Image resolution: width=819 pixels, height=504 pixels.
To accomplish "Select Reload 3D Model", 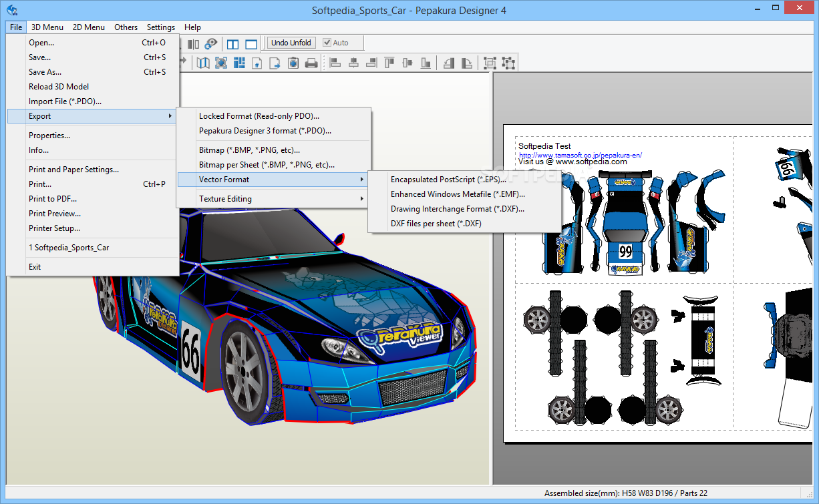I will [x=93, y=87].
